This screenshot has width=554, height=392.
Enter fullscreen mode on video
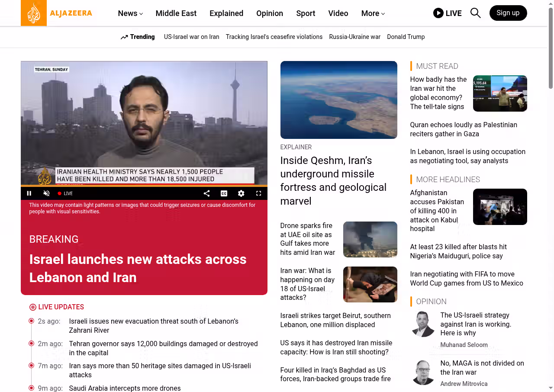[x=258, y=193]
